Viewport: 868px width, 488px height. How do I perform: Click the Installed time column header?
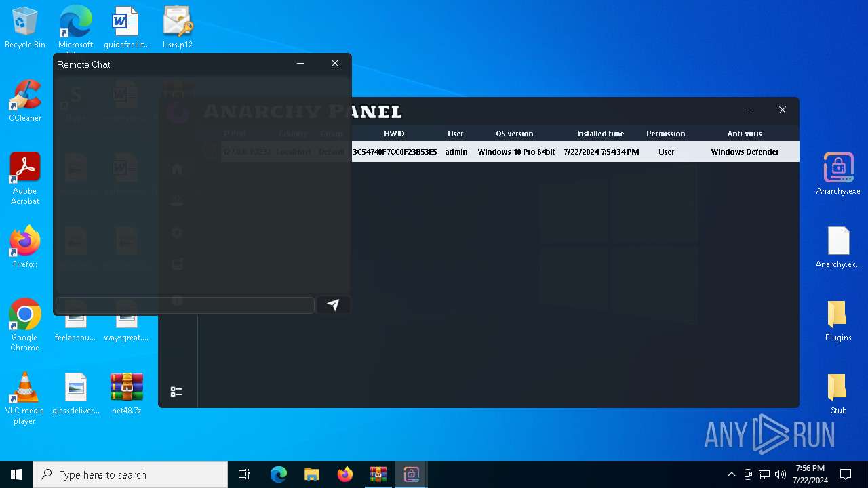click(601, 134)
